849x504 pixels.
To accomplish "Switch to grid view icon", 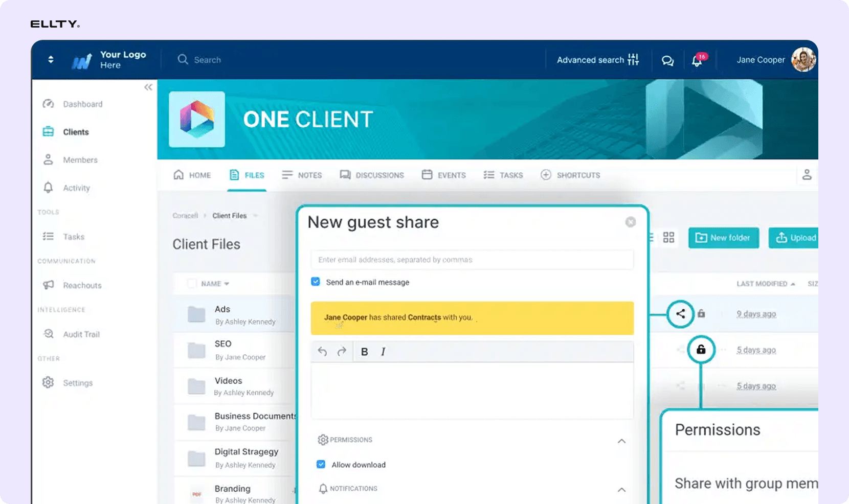I will point(668,237).
